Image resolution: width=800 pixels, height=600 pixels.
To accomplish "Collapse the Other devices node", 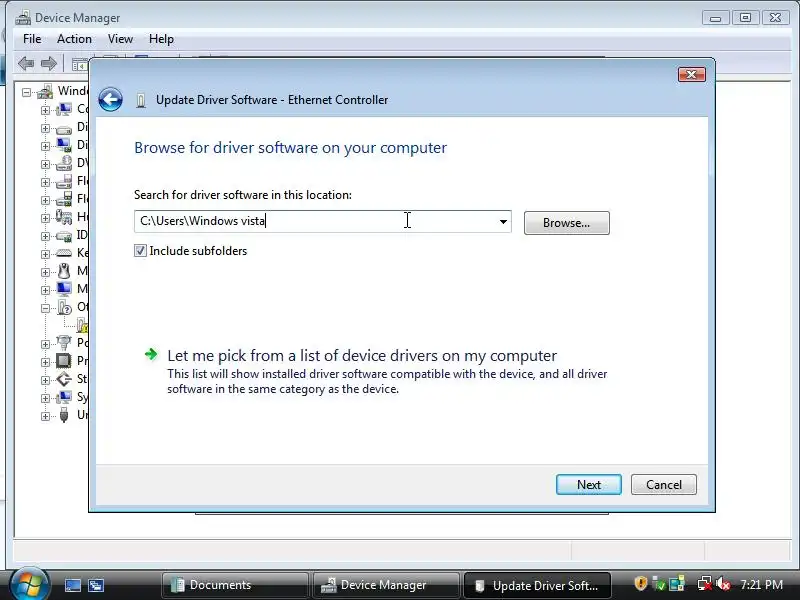I will tap(45, 308).
